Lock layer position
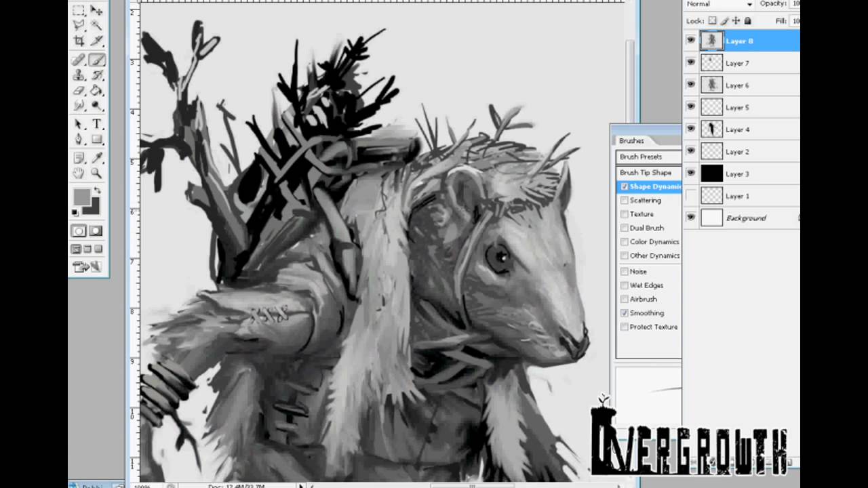Viewport: 868px width, 488px height. pyautogui.click(x=736, y=21)
